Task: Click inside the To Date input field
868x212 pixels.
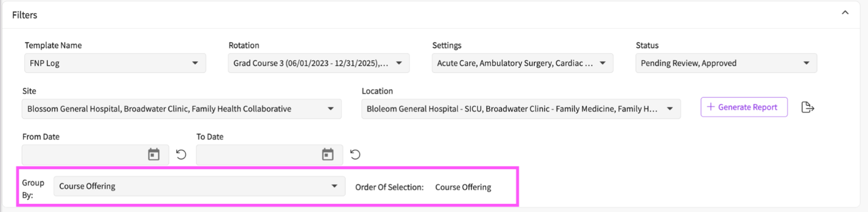Action: 258,155
